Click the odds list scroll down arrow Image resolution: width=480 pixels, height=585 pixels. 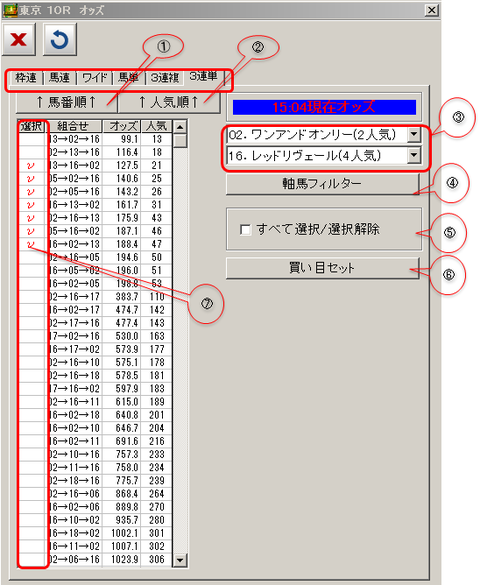tap(180, 560)
